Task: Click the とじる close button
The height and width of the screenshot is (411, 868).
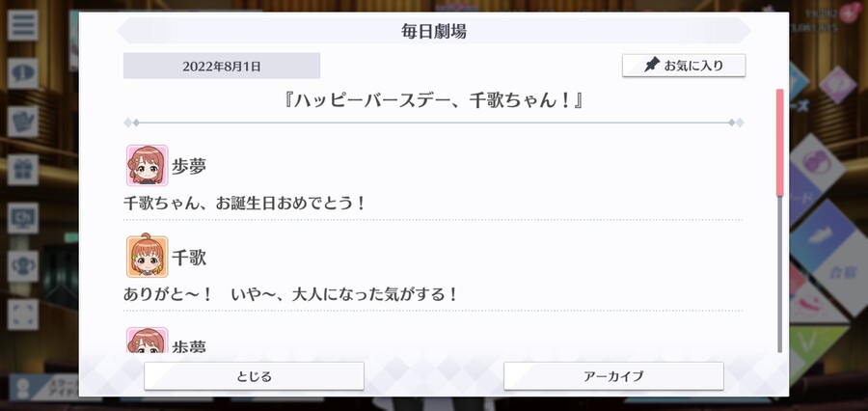Action: tap(254, 376)
